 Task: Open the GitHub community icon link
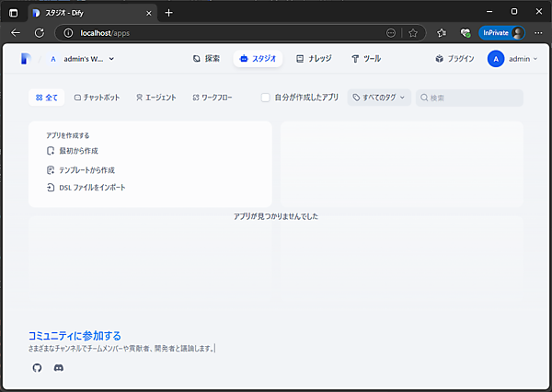pos(37,367)
